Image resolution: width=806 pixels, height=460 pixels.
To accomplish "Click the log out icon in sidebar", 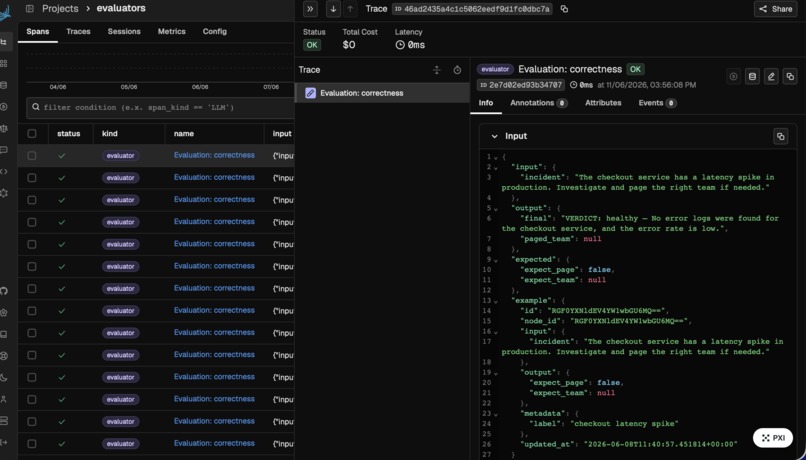I will 4,442.
